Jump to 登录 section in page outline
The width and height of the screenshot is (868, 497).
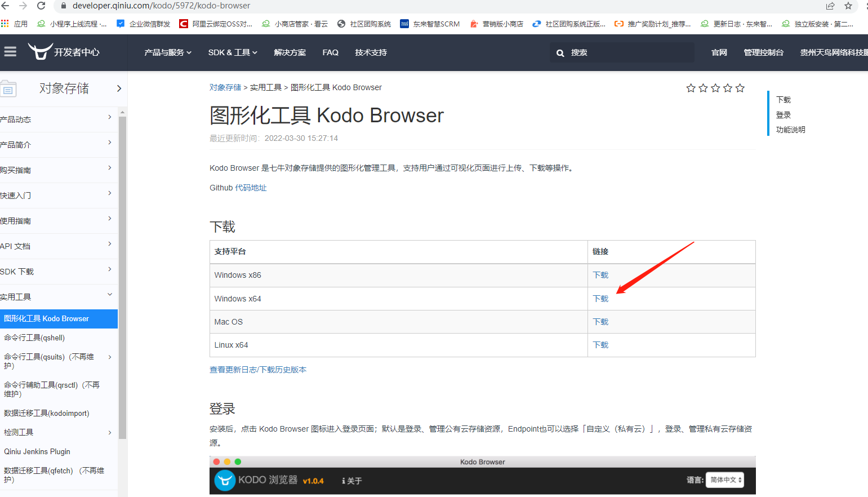tap(784, 115)
